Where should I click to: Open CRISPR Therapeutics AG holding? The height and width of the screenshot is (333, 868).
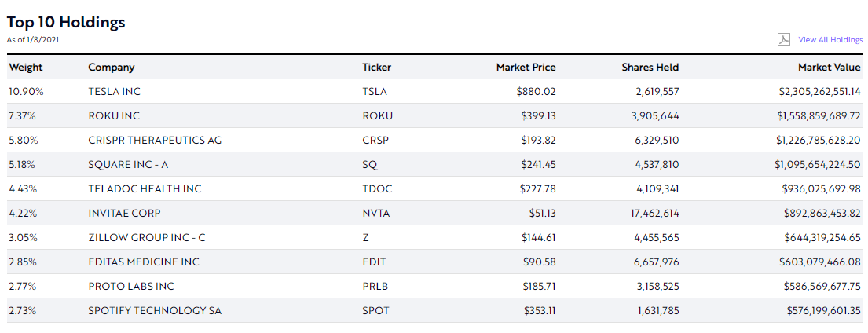(x=155, y=141)
